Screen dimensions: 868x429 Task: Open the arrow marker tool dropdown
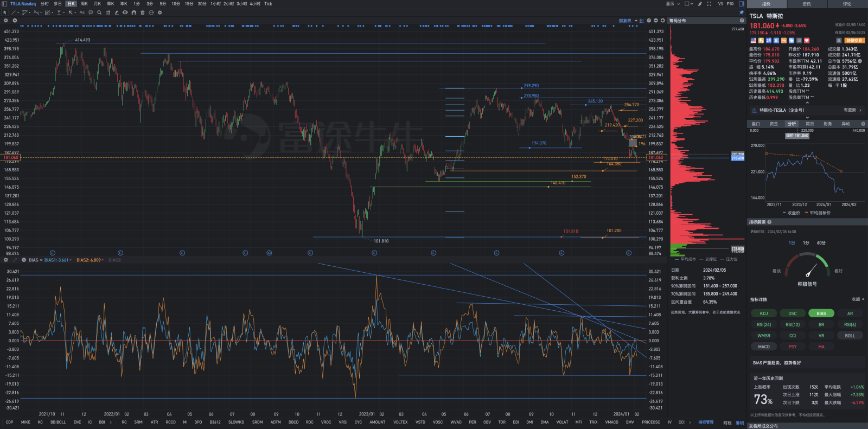tap(75, 12)
